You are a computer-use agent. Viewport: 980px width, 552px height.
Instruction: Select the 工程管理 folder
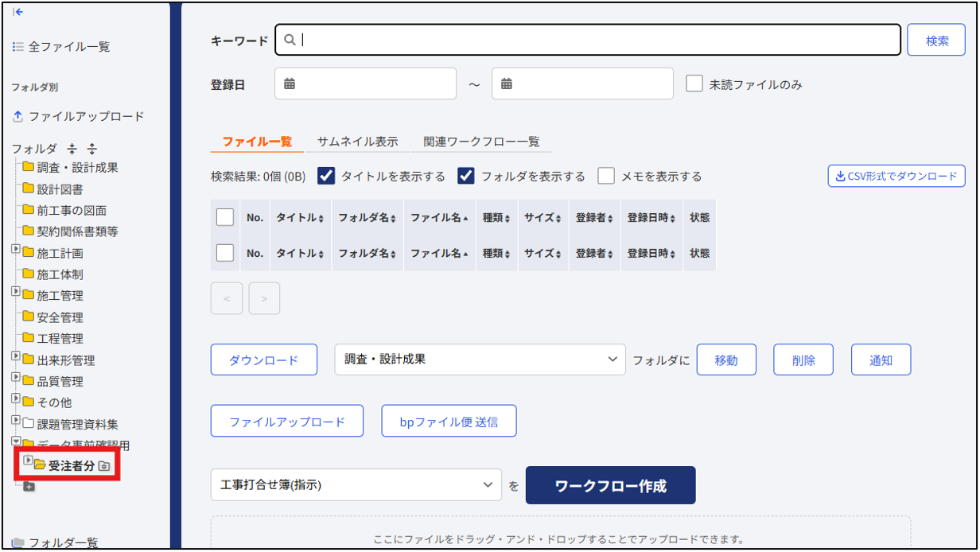click(52, 338)
